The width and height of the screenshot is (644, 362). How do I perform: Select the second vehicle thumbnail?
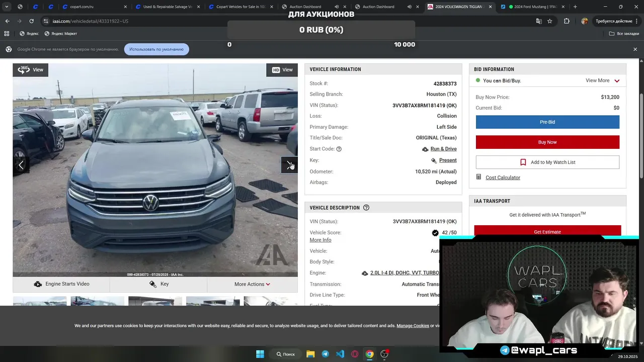98,301
